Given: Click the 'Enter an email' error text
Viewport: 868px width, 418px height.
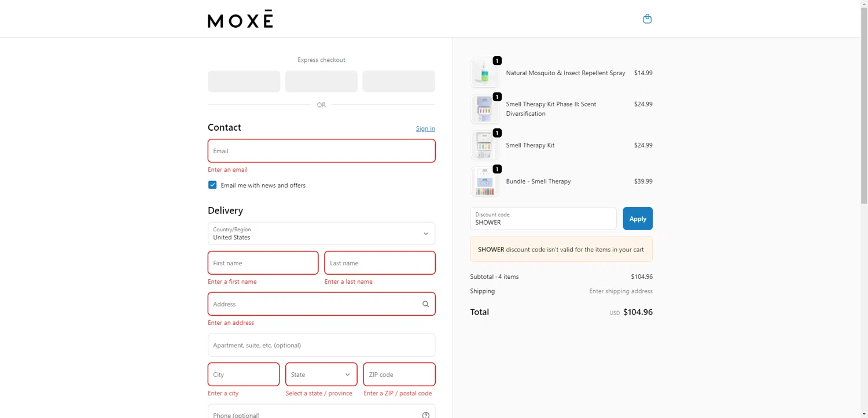Looking at the screenshot, I should pos(227,170).
